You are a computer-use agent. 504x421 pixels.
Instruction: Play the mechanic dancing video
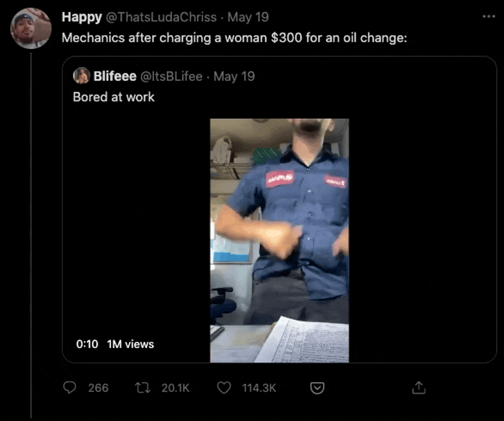click(279, 240)
